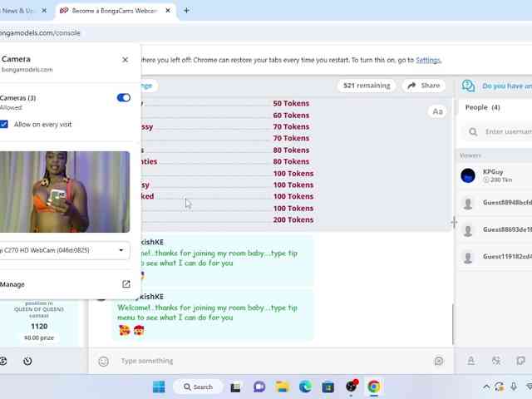
Task: Switch to the News & U... browser tab
Action: tap(18, 11)
